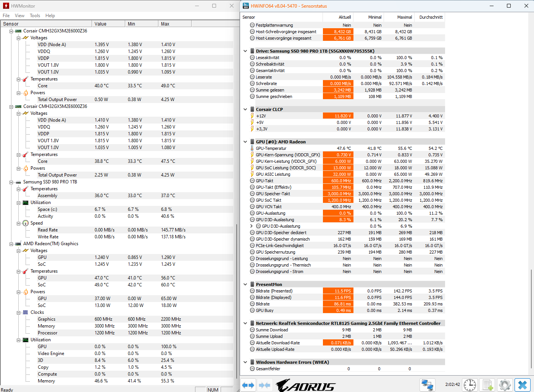This screenshot has width=534, height=392.
Task: Click the Min column header in HWMonitor
Action: click(142, 24)
